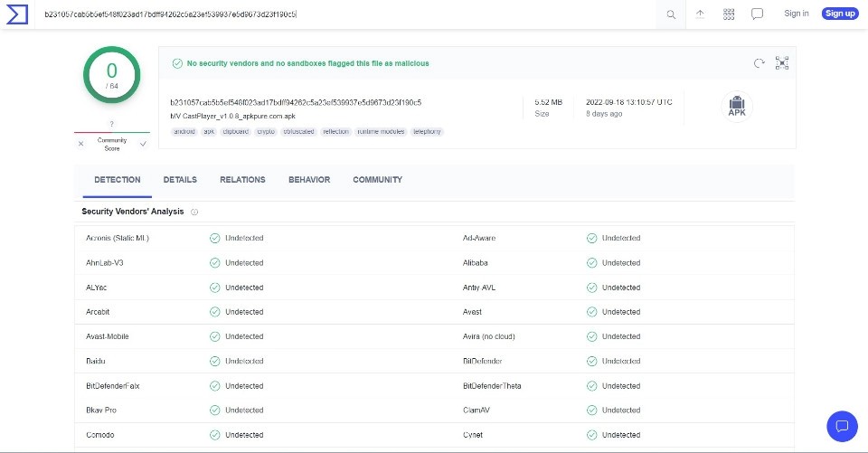Screen dimensions: 868x453
Task: Click the clipboard tag
Action: coord(235,132)
